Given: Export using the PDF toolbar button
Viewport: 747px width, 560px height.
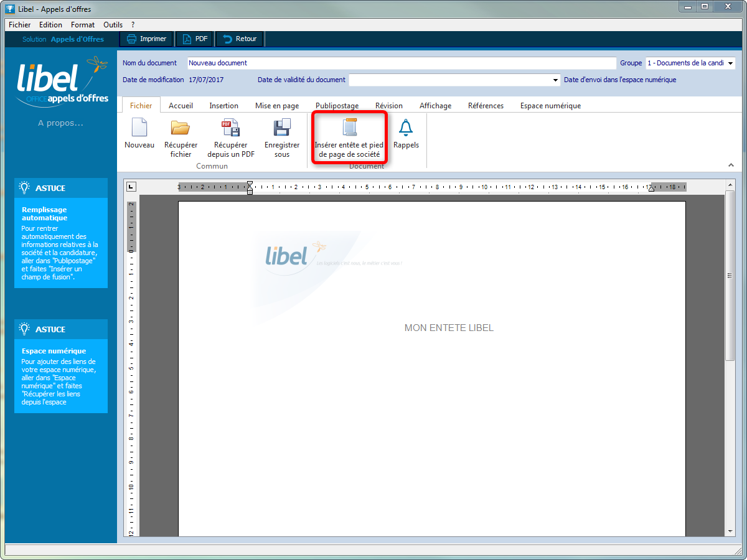Looking at the screenshot, I should click(195, 39).
